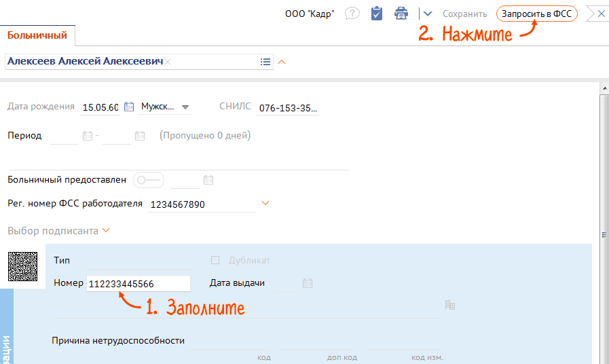Click the printer icon

pos(402,14)
